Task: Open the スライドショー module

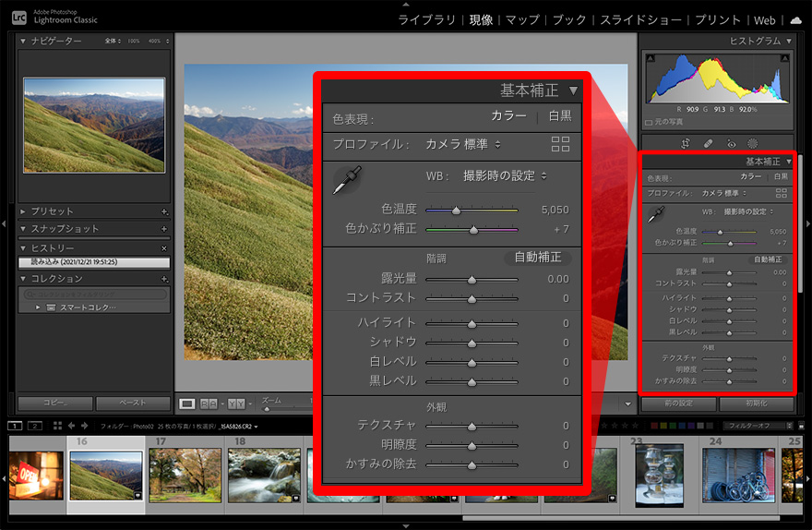Action: (640, 19)
